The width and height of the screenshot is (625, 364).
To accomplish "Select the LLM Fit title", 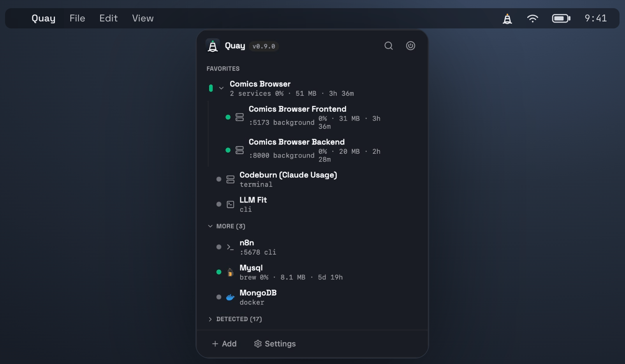I will (x=253, y=200).
